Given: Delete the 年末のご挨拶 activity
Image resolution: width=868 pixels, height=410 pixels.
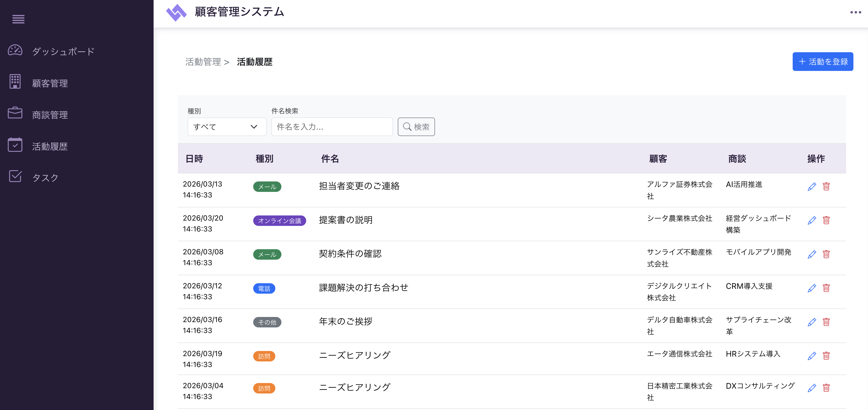Looking at the screenshot, I should pyautogui.click(x=826, y=322).
